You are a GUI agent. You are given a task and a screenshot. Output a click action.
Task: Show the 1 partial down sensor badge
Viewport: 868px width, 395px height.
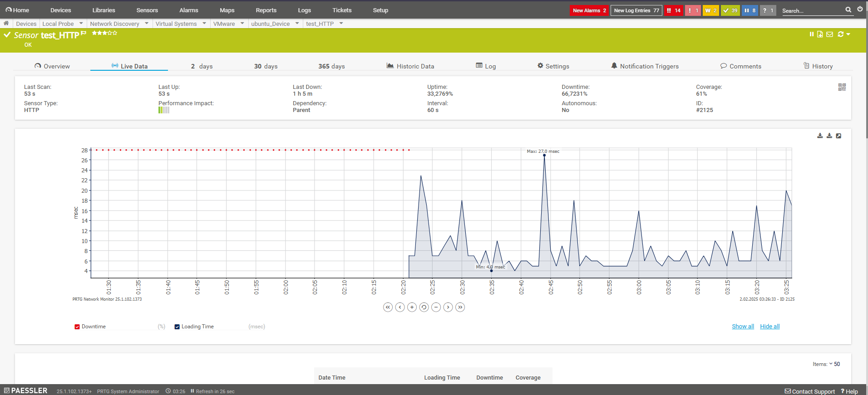(693, 10)
